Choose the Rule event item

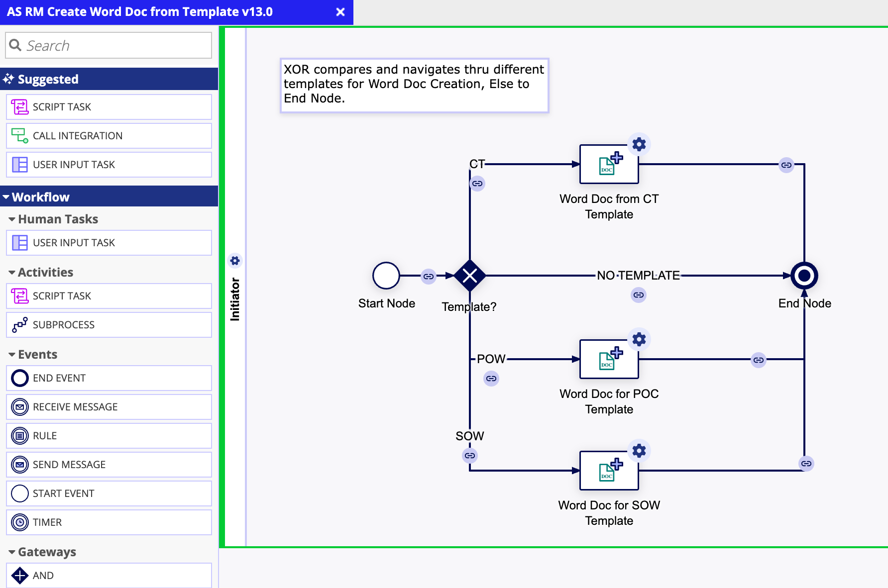(109, 436)
